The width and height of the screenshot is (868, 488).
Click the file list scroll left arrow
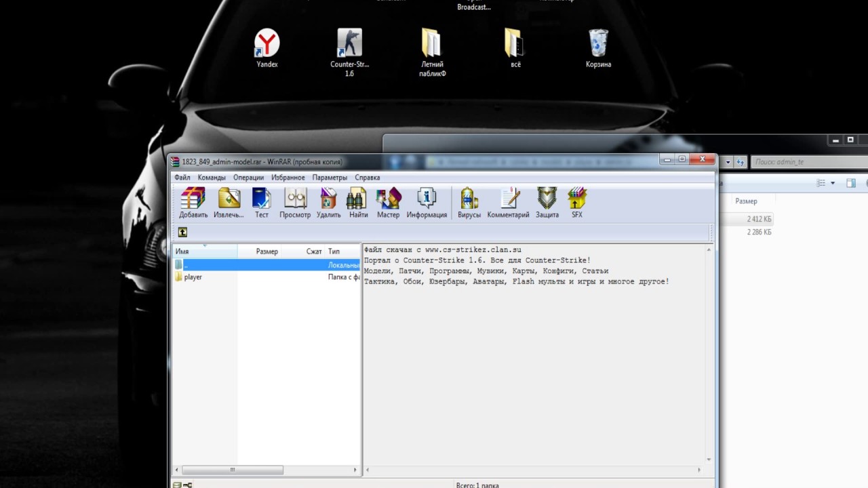coord(178,470)
